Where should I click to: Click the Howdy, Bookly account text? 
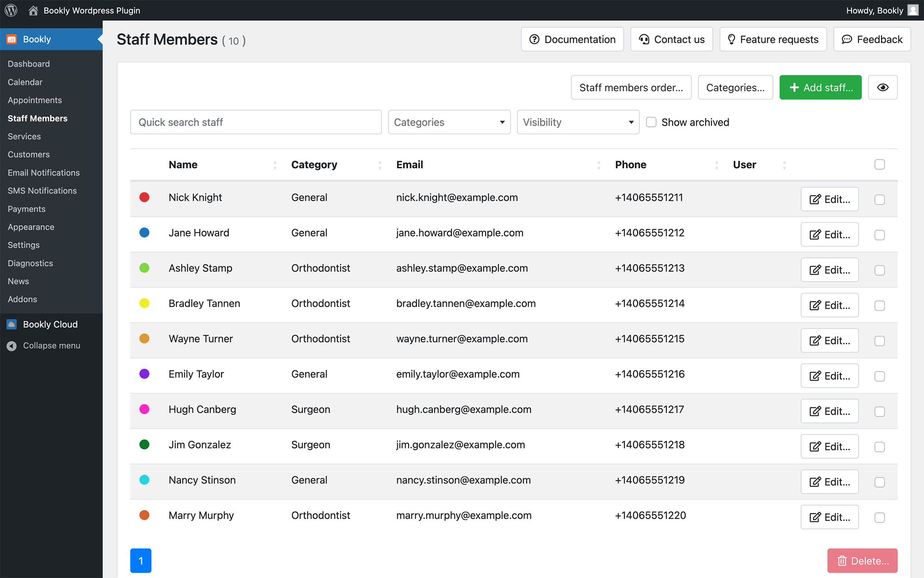pos(875,10)
